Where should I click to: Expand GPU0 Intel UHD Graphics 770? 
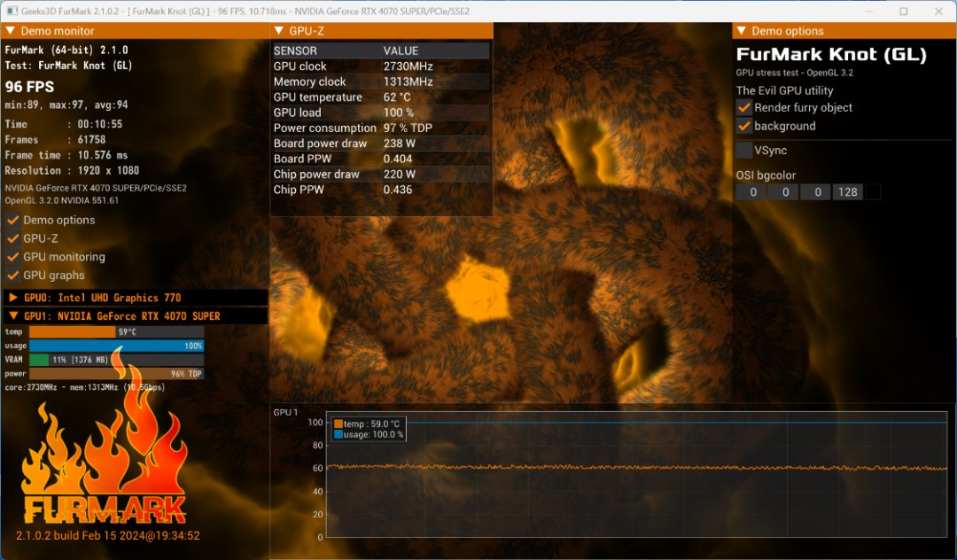(x=12, y=298)
